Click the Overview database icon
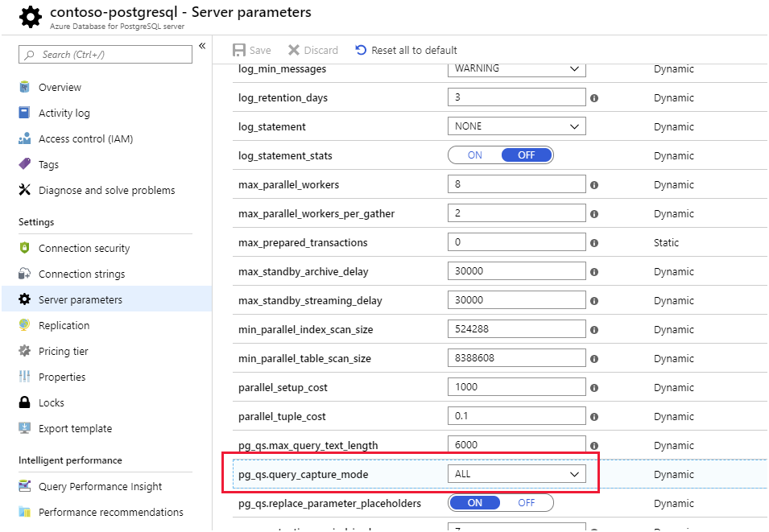This screenshot has height=532, width=769. 24,87
